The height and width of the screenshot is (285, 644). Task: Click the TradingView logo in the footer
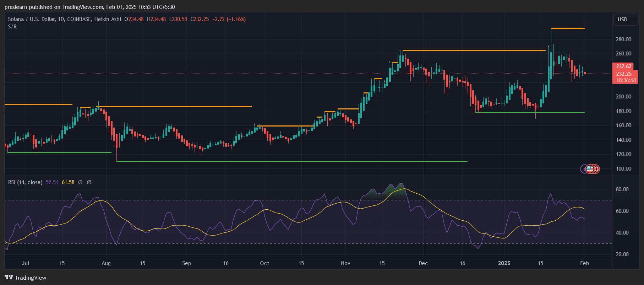26,278
